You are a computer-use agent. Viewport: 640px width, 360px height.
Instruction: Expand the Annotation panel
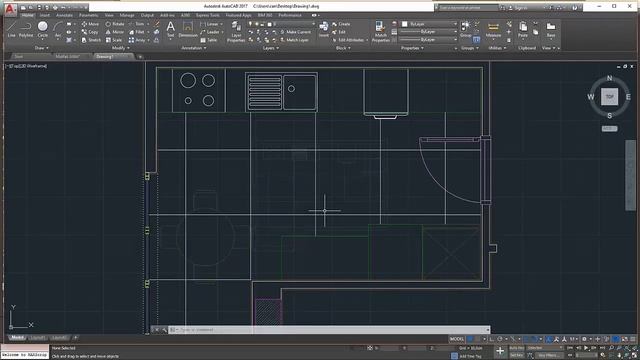click(193, 48)
